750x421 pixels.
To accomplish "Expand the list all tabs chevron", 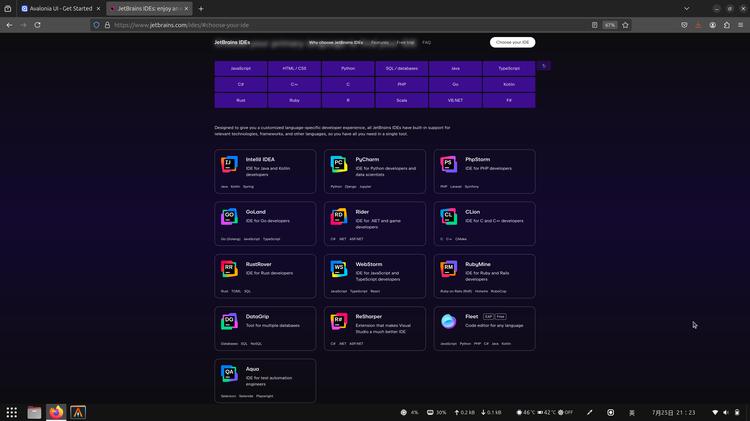I will click(686, 9).
